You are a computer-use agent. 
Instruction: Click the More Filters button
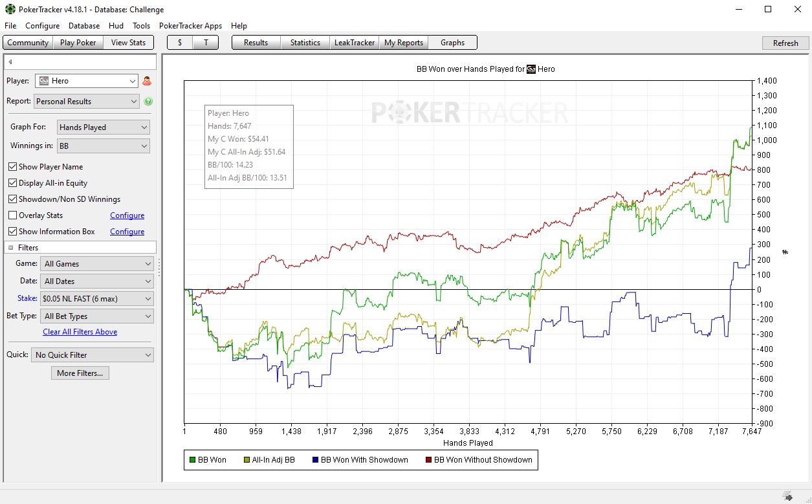click(80, 373)
